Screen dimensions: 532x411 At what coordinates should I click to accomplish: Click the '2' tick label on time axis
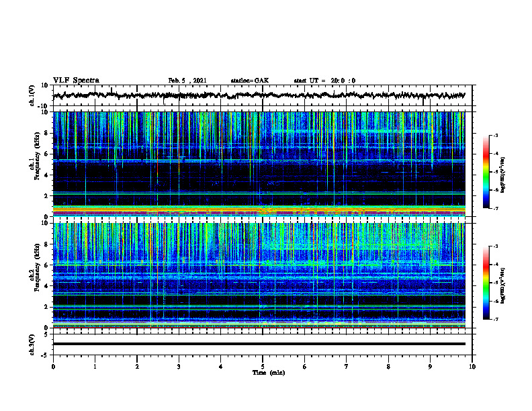(137, 367)
